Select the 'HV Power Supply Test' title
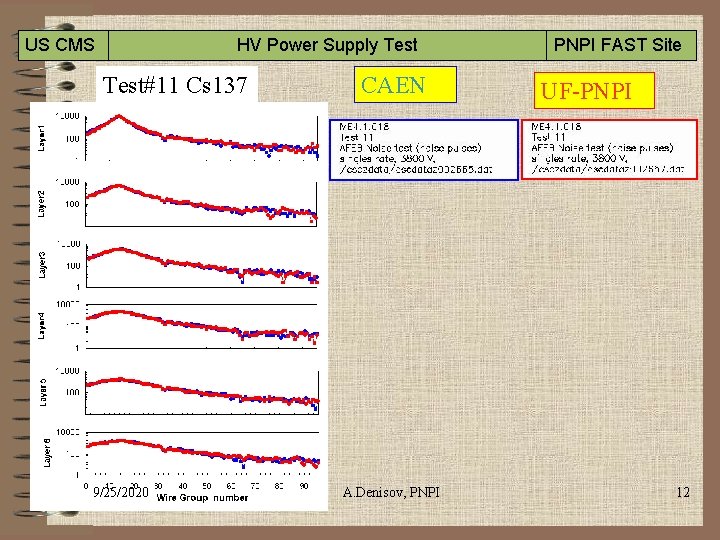 (x=327, y=45)
